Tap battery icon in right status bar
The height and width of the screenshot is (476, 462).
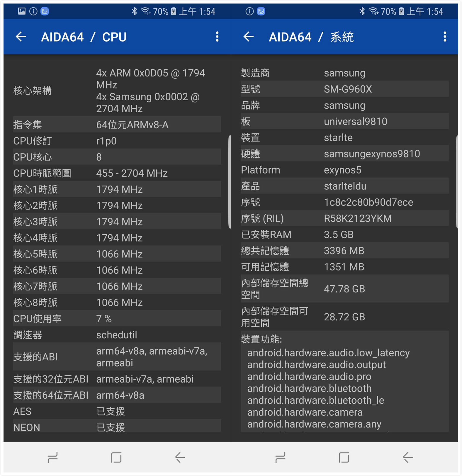401,11
